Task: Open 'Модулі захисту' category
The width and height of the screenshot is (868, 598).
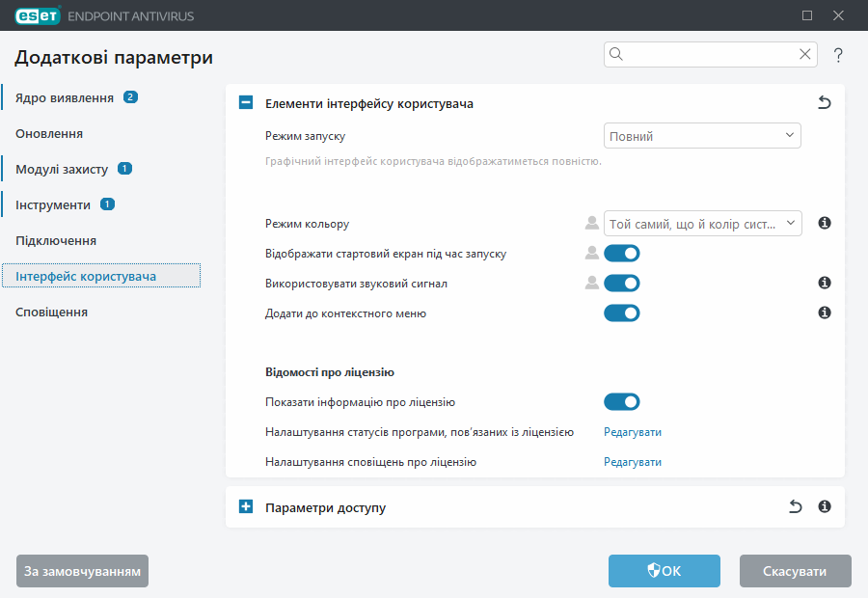Action: [62, 170]
